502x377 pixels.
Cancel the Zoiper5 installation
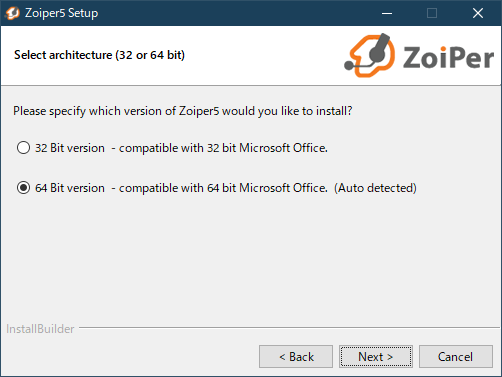(x=456, y=357)
